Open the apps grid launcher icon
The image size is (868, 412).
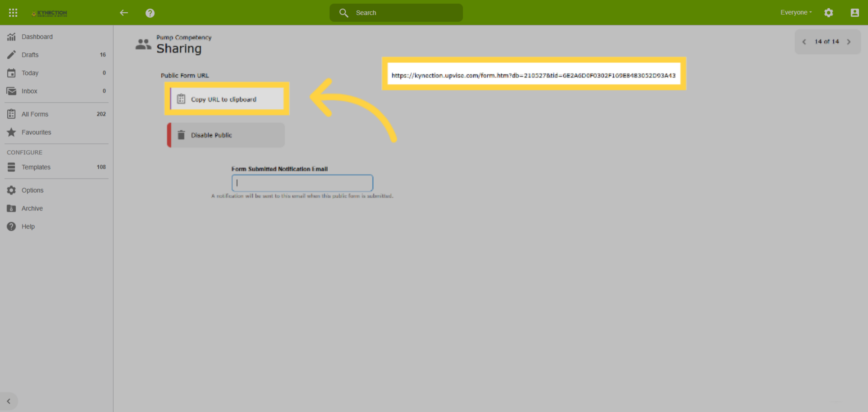coord(13,13)
